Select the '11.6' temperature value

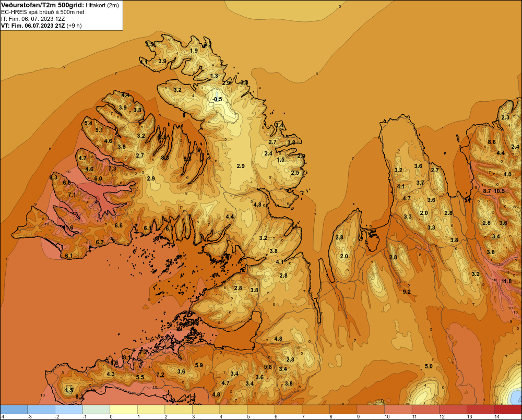click(x=68, y=227)
